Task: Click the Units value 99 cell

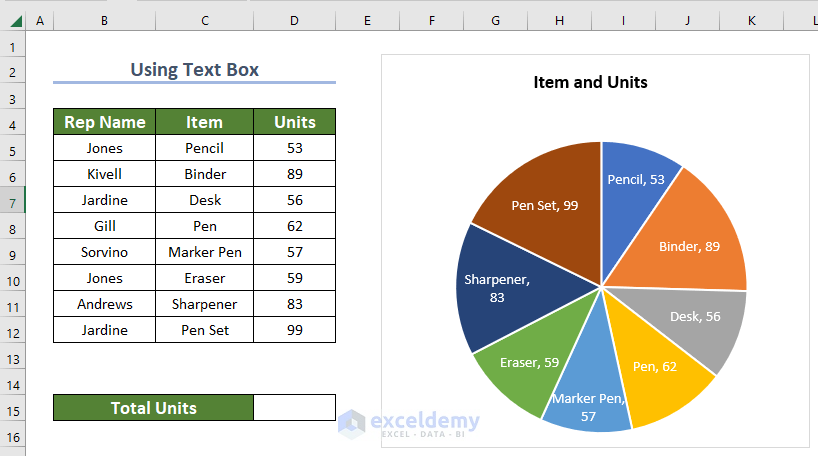Action: tap(294, 330)
